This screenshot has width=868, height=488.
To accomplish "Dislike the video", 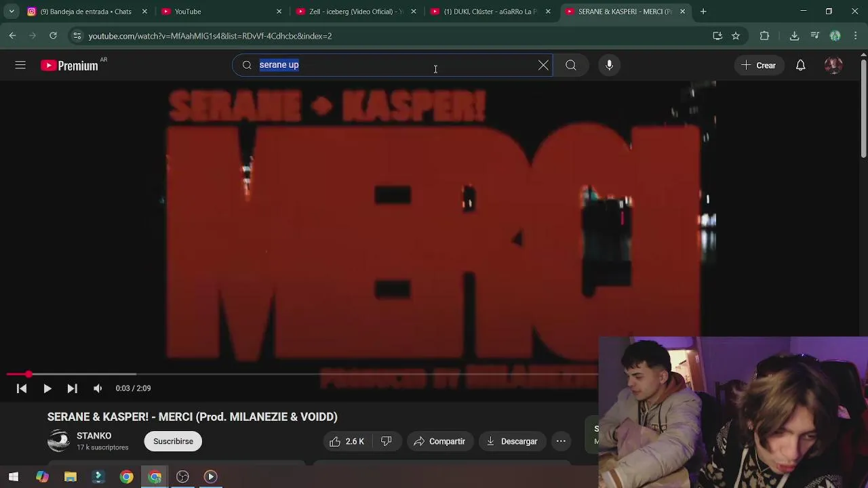I will point(387,441).
